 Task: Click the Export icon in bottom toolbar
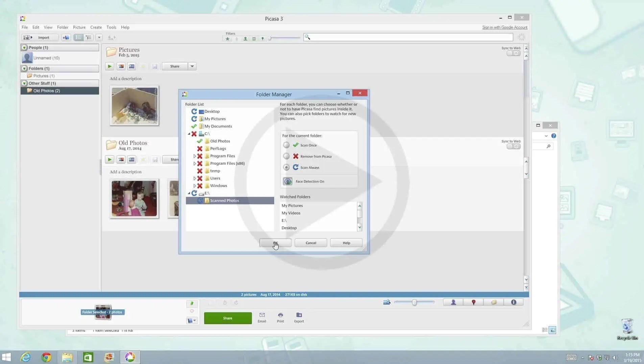coord(299,317)
